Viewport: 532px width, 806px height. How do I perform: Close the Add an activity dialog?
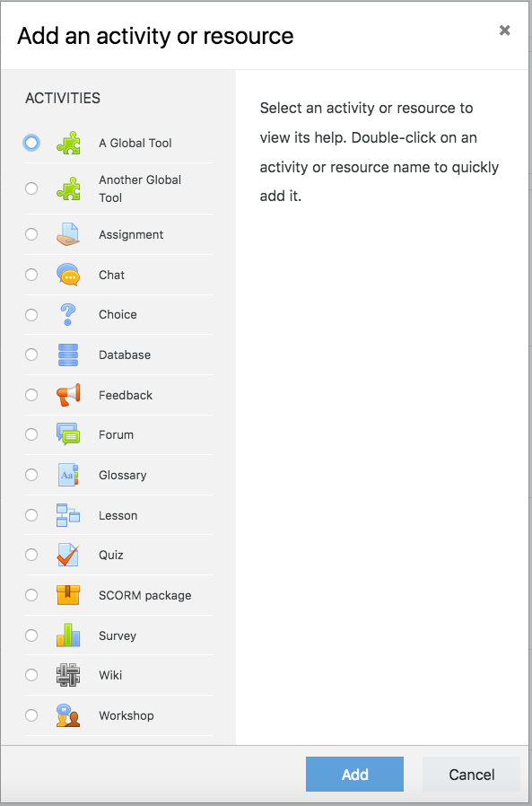[505, 31]
